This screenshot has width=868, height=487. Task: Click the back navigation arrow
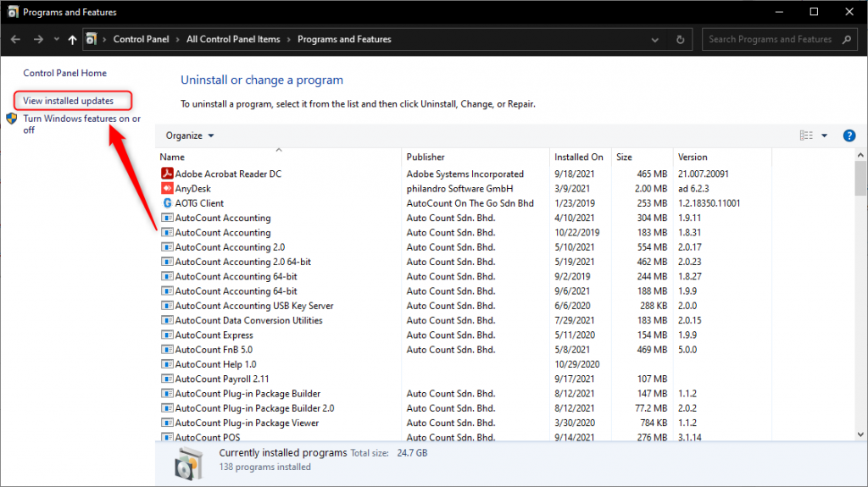click(16, 39)
